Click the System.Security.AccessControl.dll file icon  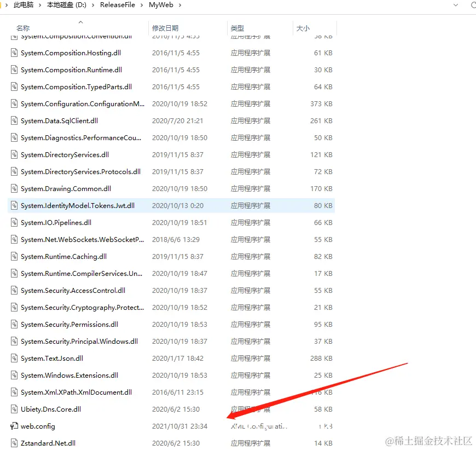(x=14, y=291)
